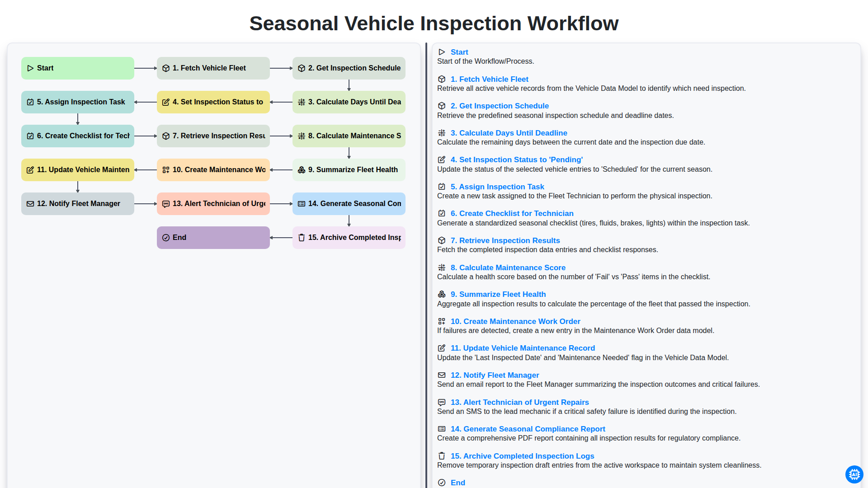Click the Seasonal Vehicle Inspection Workflow title

tap(434, 23)
